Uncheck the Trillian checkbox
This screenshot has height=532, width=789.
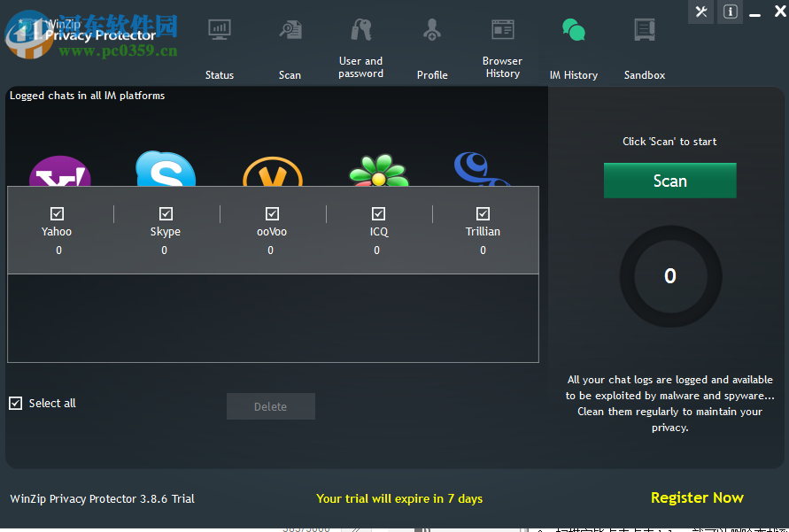pos(483,212)
